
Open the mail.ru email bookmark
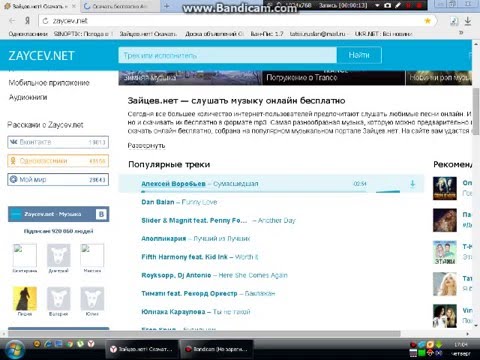click(317, 34)
